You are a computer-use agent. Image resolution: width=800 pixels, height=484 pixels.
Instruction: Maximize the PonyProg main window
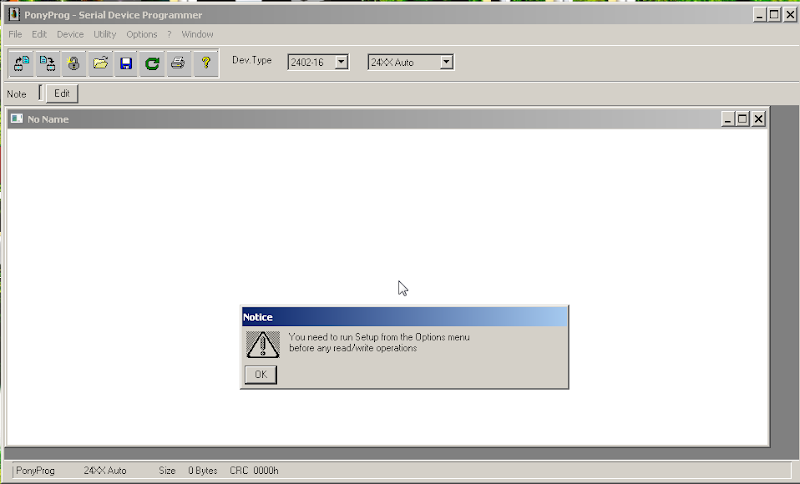click(x=774, y=15)
